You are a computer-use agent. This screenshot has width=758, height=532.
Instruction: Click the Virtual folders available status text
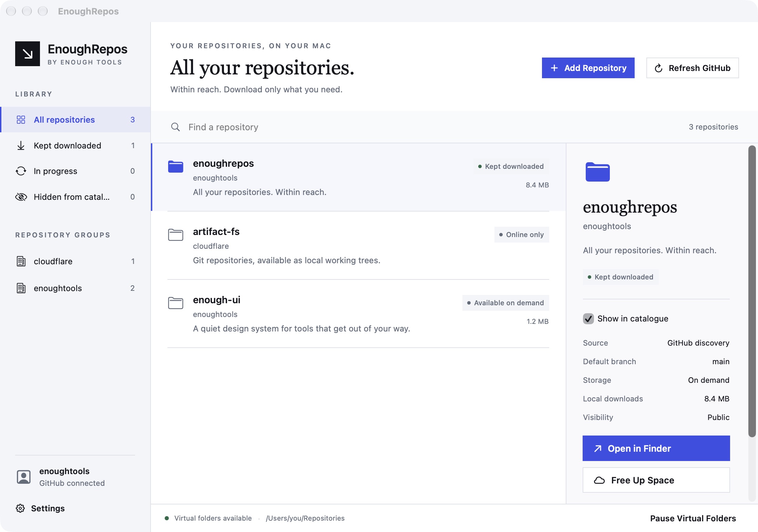(x=213, y=518)
